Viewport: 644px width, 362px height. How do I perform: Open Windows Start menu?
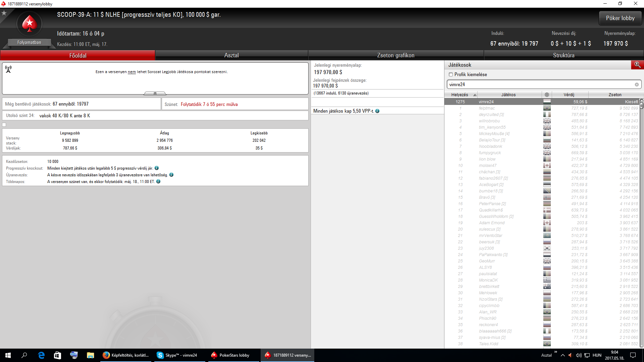[x=8, y=355]
